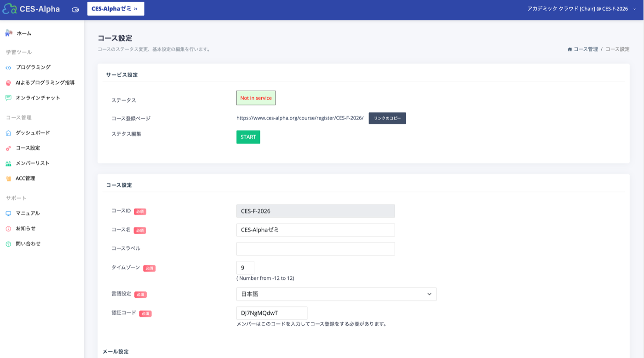Screen dimensions: 644x358
Task: Click the CES-Alphaゼミ course switcher button
Action: [x=115, y=9]
